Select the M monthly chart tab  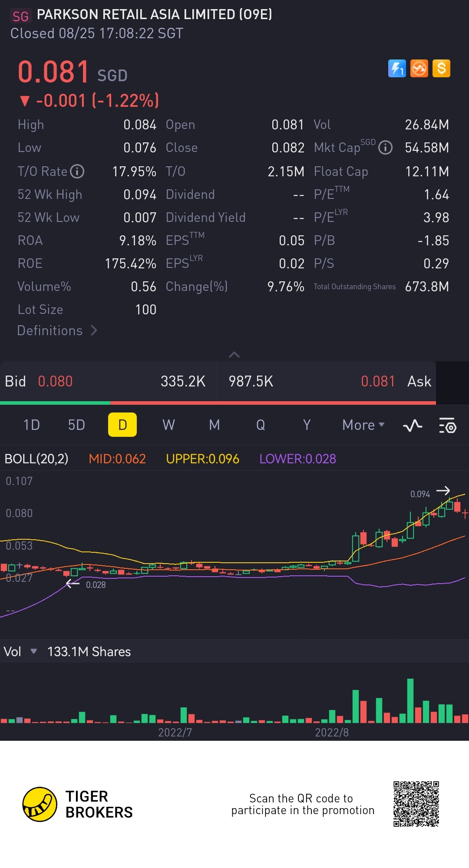click(x=215, y=425)
